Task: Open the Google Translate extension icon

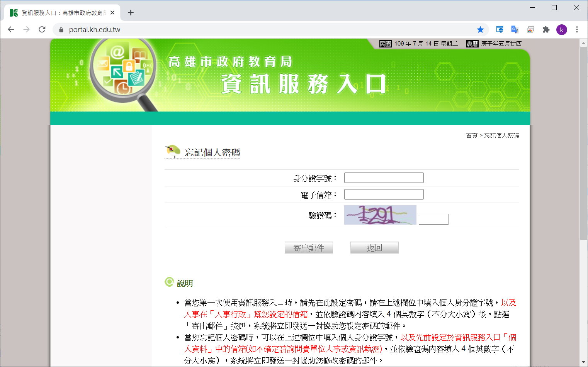Action: (x=515, y=29)
